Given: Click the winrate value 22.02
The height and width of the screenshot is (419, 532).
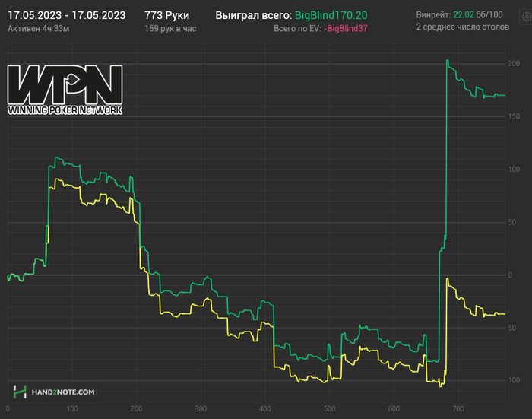Looking at the screenshot, I should 464,15.
